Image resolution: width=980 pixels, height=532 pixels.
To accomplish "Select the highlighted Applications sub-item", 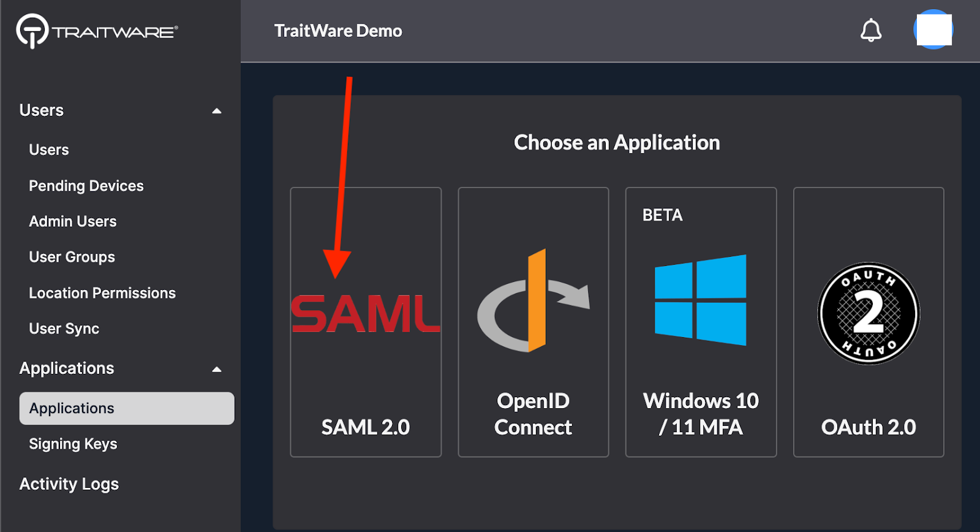I will coord(127,408).
